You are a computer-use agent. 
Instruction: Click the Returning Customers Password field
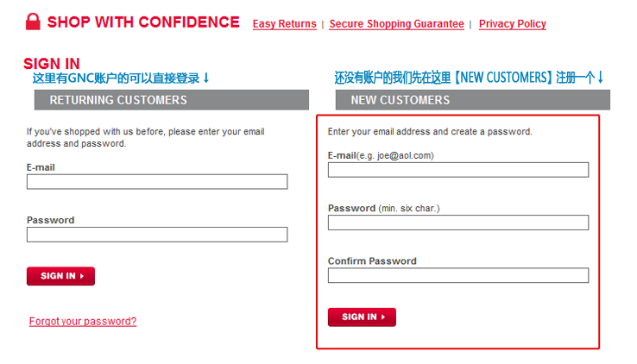pos(157,235)
